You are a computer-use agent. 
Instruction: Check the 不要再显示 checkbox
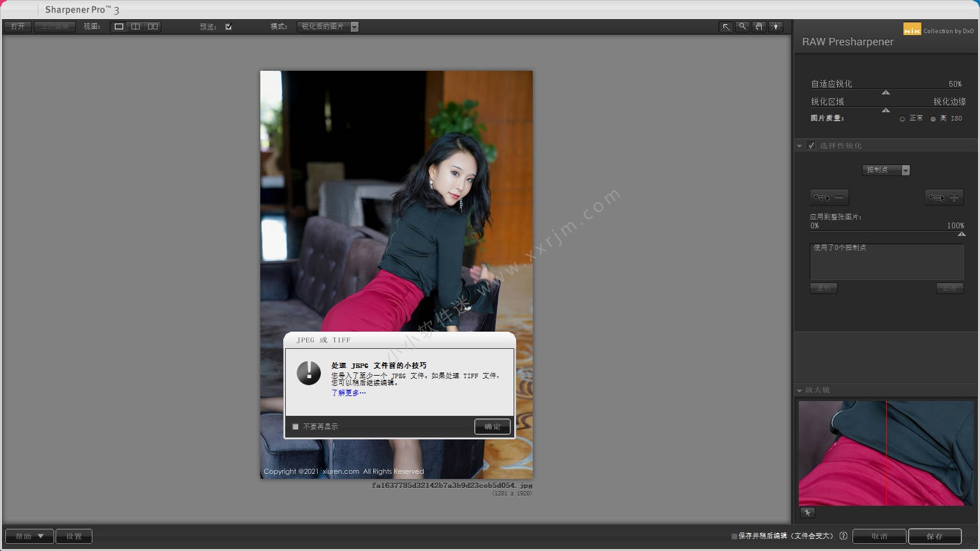[295, 427]
